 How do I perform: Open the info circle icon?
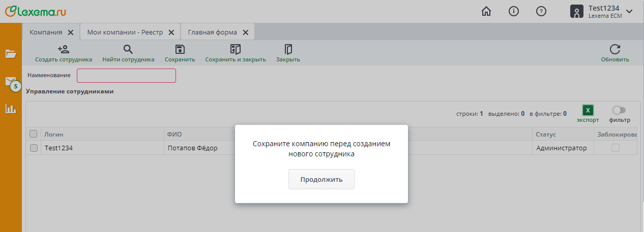click(514, 11)
